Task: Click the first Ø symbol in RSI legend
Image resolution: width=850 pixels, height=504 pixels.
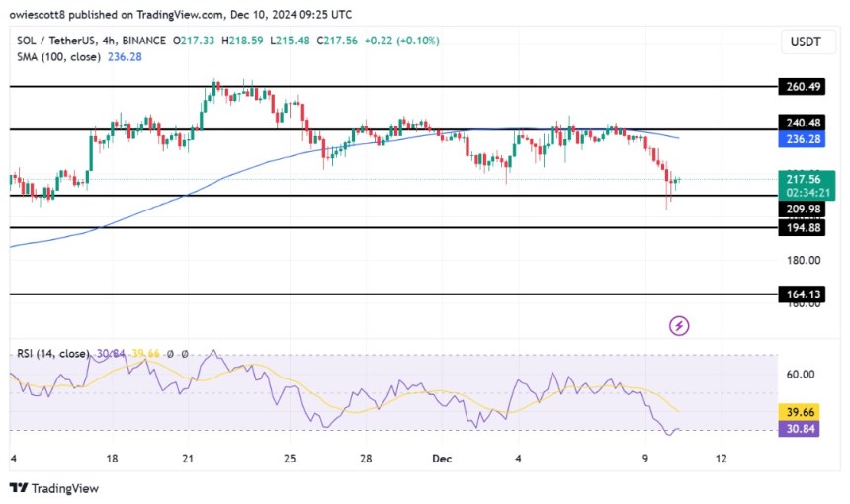Action: [170, 354]
